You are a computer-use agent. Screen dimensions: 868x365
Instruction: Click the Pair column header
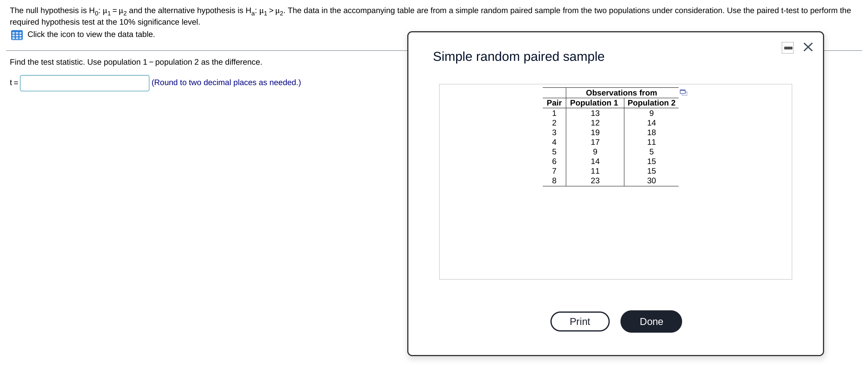click(x=553, y=103)
